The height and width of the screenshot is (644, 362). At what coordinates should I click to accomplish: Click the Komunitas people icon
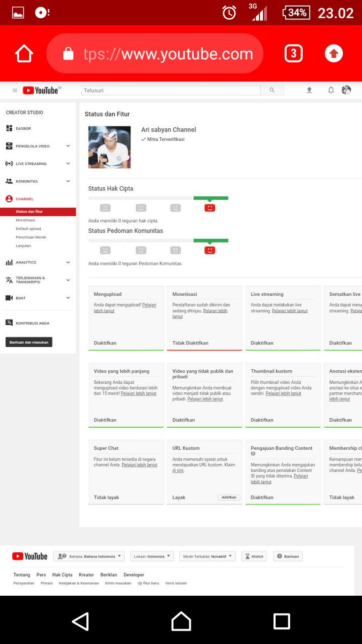pos(9,181)
